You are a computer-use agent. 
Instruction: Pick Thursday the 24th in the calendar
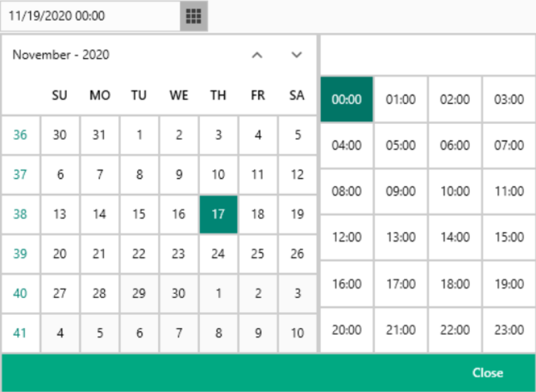point(218,254)
